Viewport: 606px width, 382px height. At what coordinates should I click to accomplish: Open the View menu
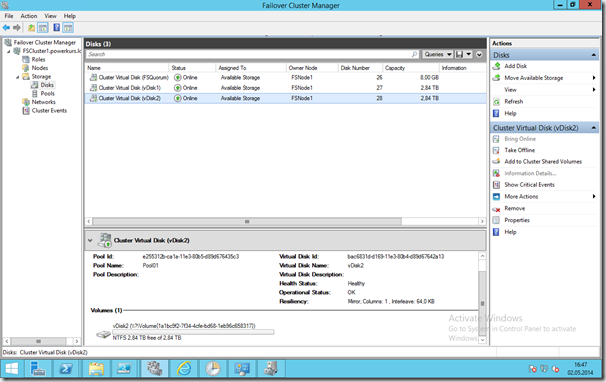50,16
